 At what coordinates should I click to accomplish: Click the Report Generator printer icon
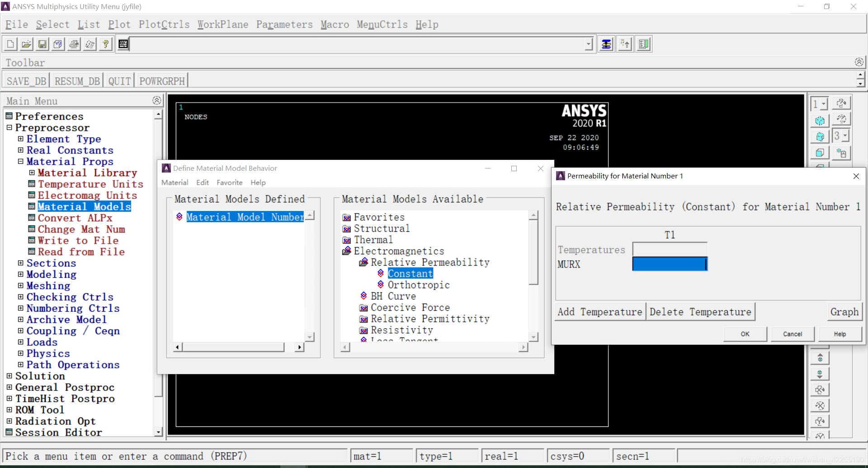[74, 44]
